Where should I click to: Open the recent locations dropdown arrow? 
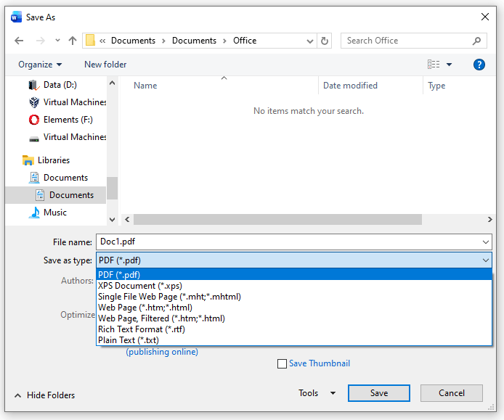pyautogui.click(x=57, y=41)
